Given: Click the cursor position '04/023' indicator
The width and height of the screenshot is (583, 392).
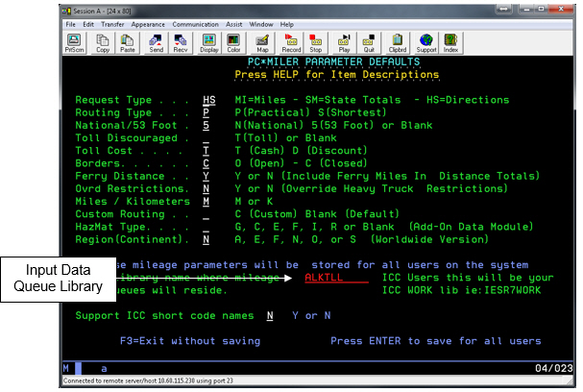Looking at the screenshot, I should [554, 368].
